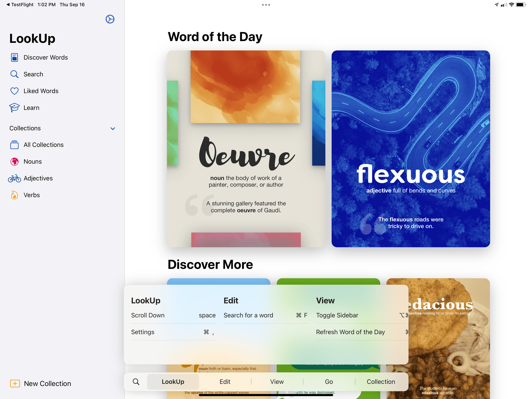Click the Discover More heading
The width and height of the screenshot is (532, 399).
[x=210, y=264]
